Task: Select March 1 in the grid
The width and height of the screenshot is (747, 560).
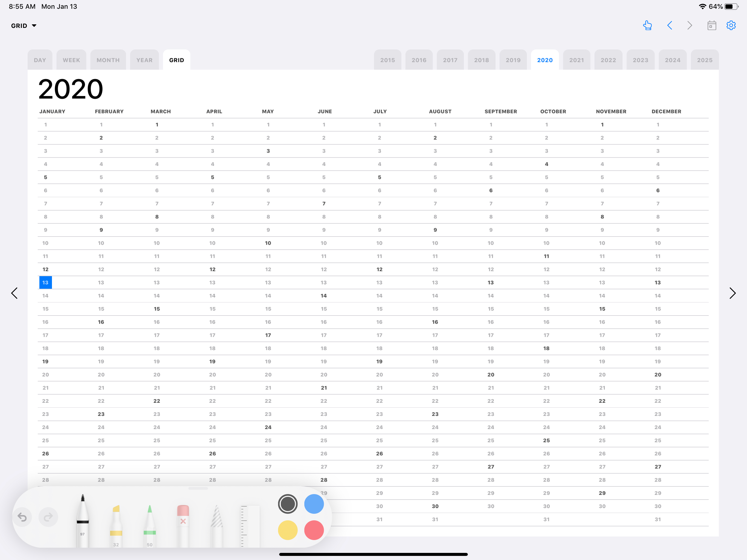Action: (x=157, y=125)
